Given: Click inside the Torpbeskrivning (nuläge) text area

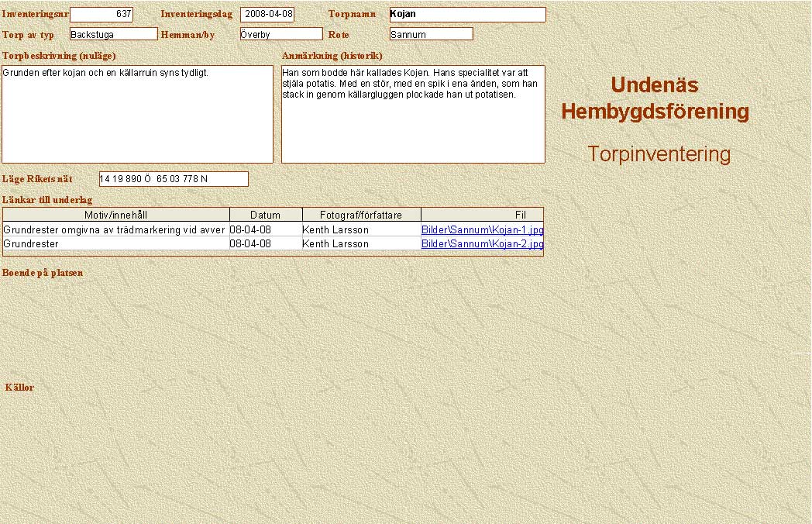Looking at the screenshot, I should (x=137, y=114).
